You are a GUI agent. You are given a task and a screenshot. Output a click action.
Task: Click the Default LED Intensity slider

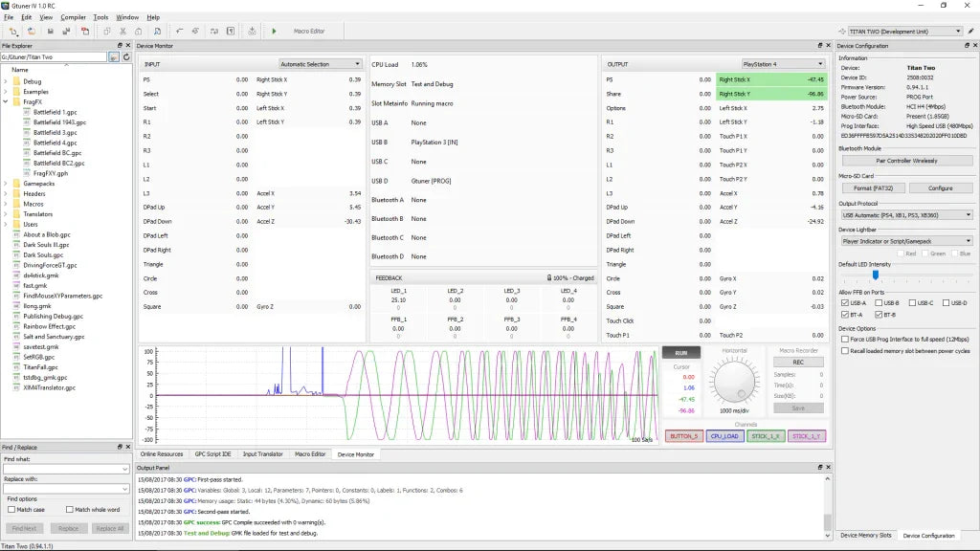875,275
